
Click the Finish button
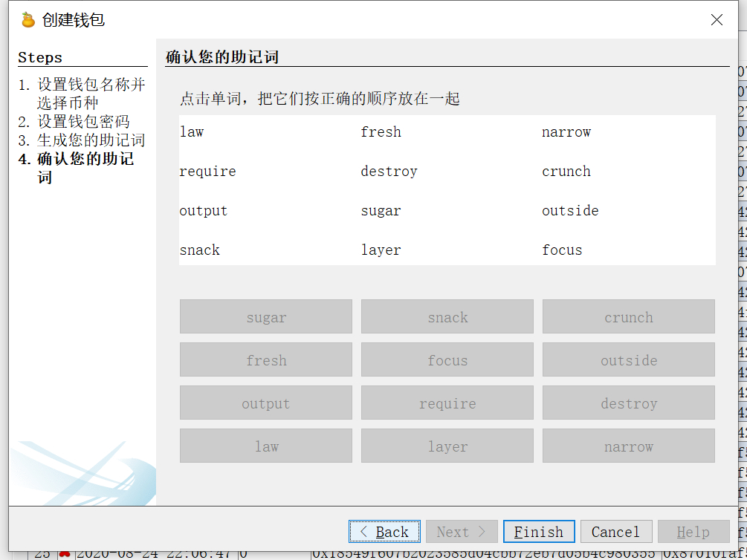[x=539, y=532]
